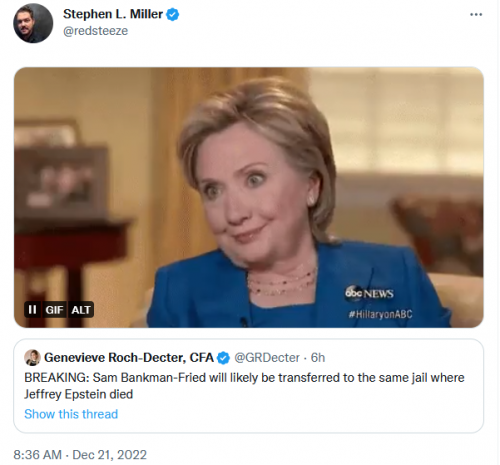Click the abc NEWS watermark in the GIF
Image resolution: width=500 pixels, height=465 pixels.
coord(369,293)
